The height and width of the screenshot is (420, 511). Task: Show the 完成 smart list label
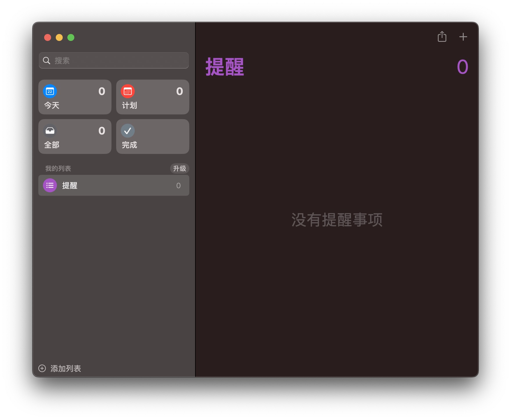click(129, 145)
